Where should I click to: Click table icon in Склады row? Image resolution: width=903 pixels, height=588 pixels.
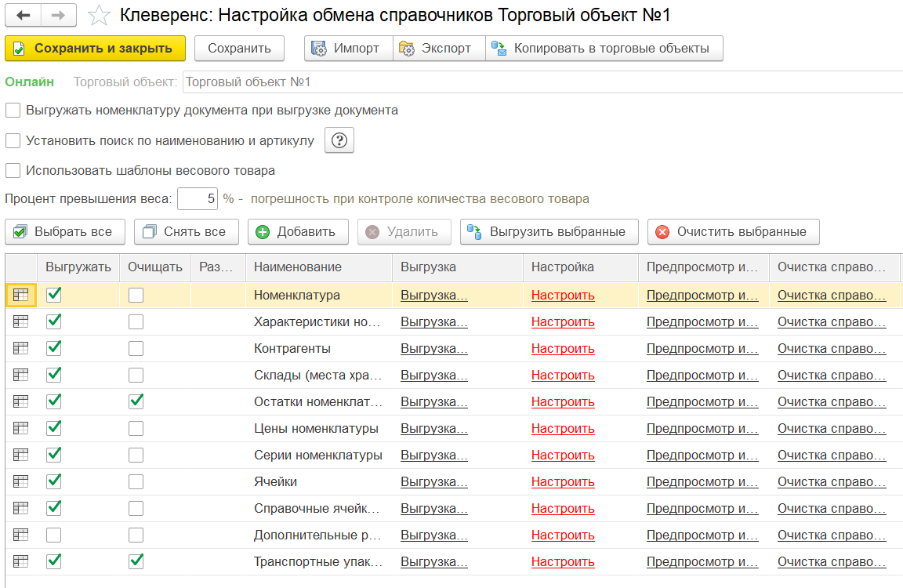pos(20,375)
